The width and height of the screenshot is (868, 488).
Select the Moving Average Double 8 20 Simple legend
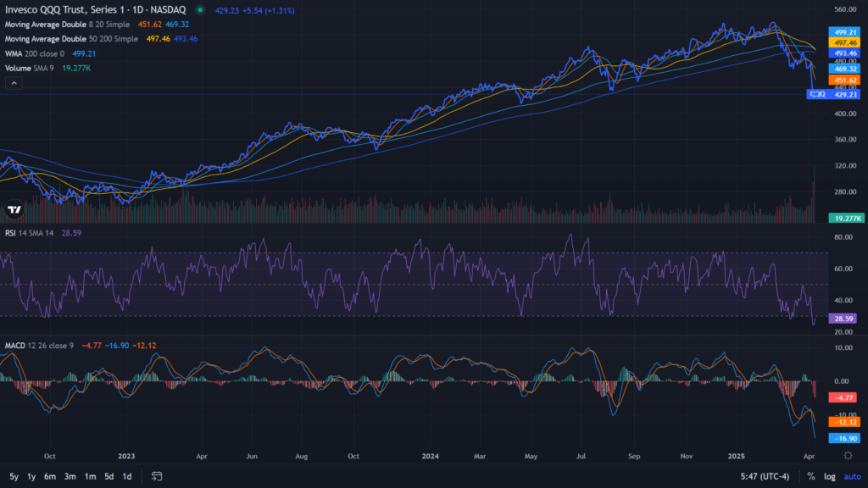tap(67, 25)
